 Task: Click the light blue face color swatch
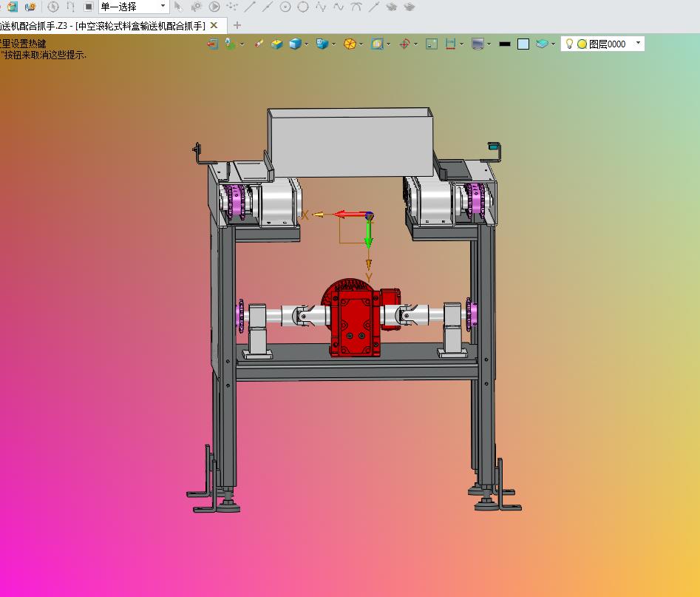tap(523, 44)
